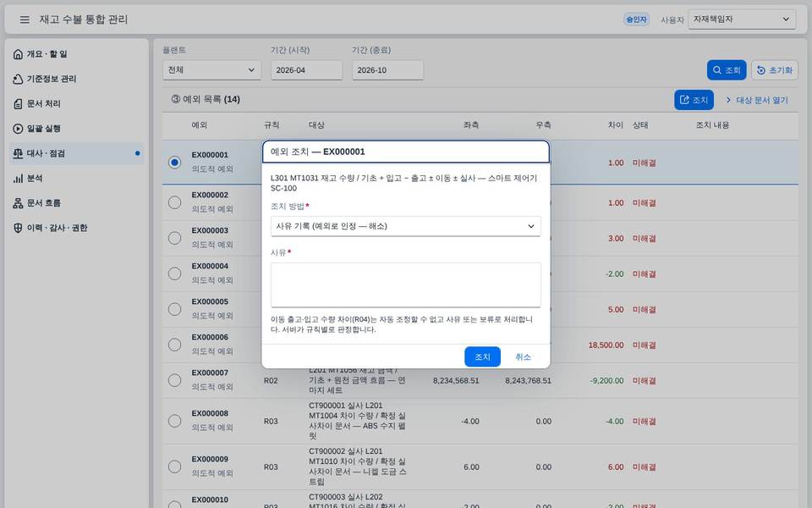The width and height of the screenshot is (812, 508).
Task: Click the 일괄 실행 play icon
Action: click(18, 129)
